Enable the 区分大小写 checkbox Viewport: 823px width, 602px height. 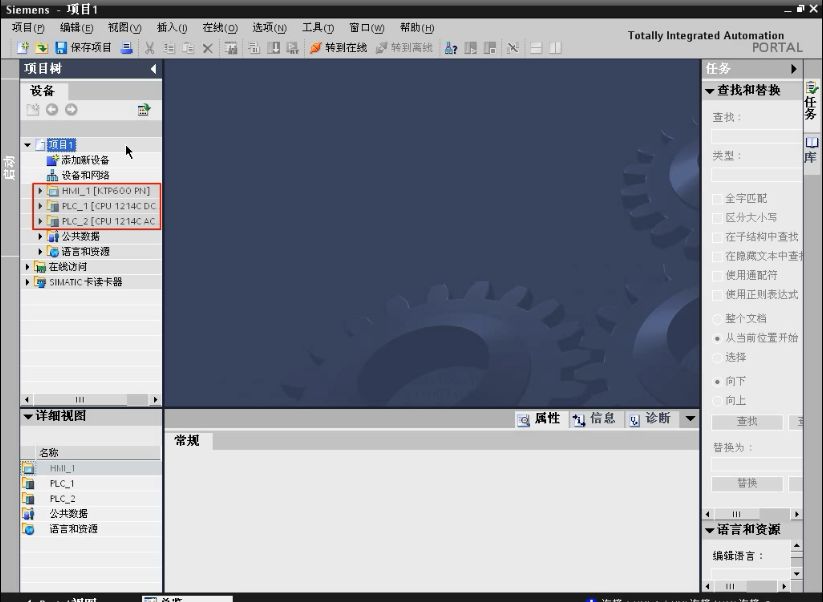(x=716, y=217)
